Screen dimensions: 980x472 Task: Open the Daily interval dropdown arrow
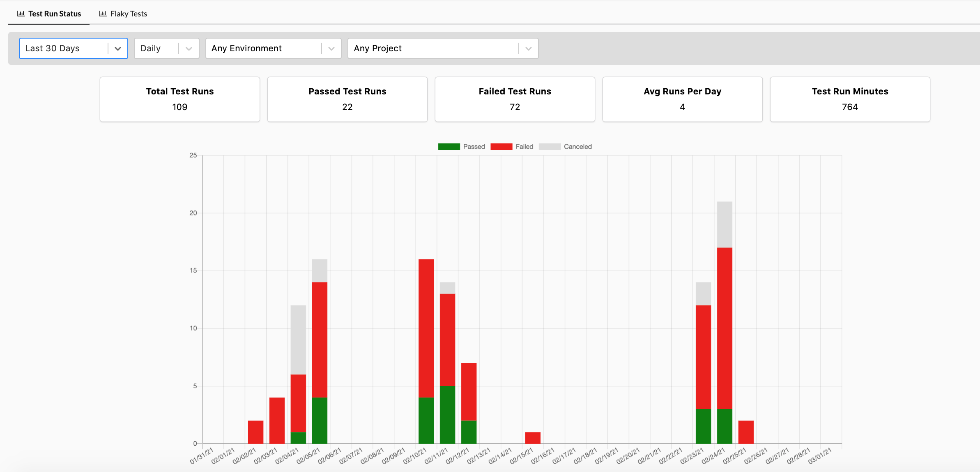[189, 48]
